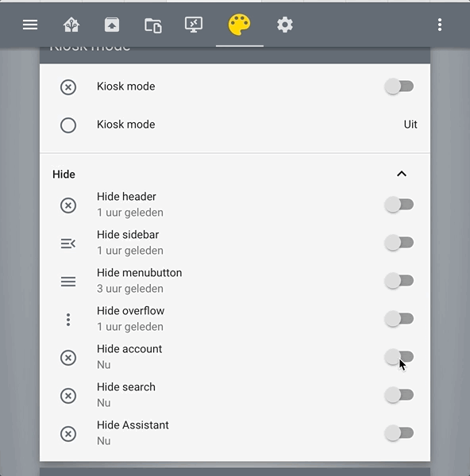The image size is (470, 476).
Task: Click the circled X icon next to Hide header
Action: pyautogui.click(x=68, y=205)
